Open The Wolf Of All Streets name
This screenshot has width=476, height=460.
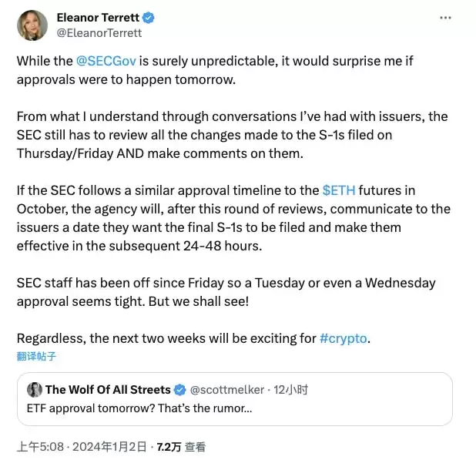point(108,389)
